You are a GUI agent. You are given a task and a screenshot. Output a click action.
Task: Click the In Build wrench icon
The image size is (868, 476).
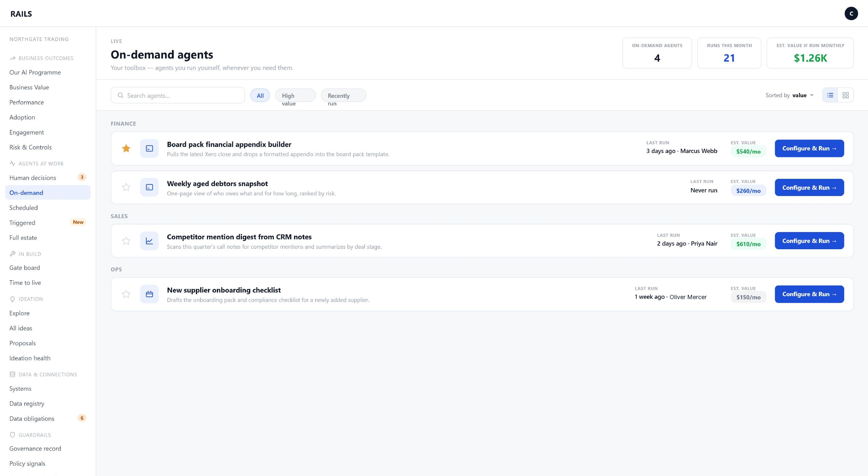[13, 254]
